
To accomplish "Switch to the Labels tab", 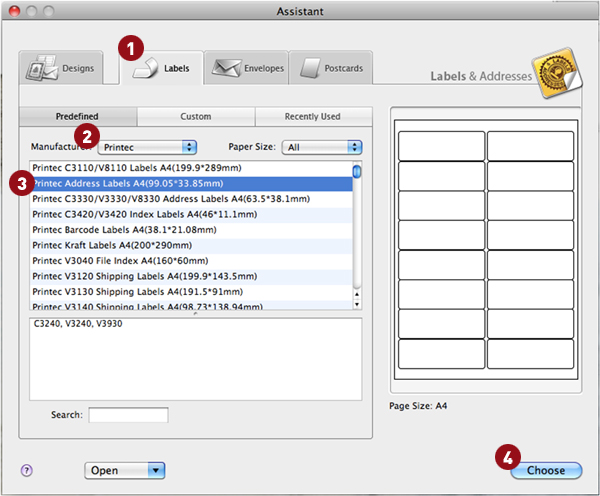I will 161,68.
